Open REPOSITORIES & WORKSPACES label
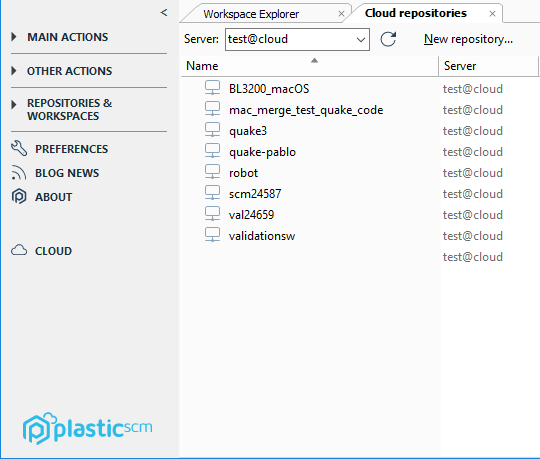 coord(70,109)
